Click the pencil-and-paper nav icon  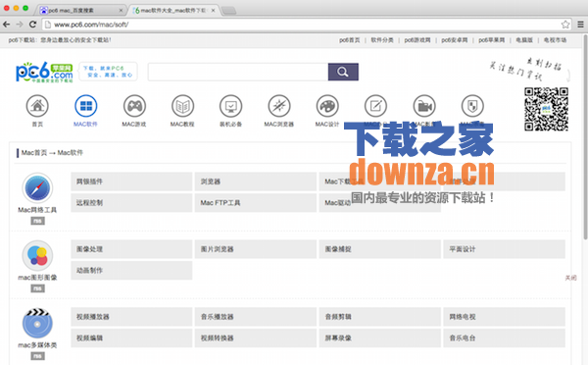375,106
